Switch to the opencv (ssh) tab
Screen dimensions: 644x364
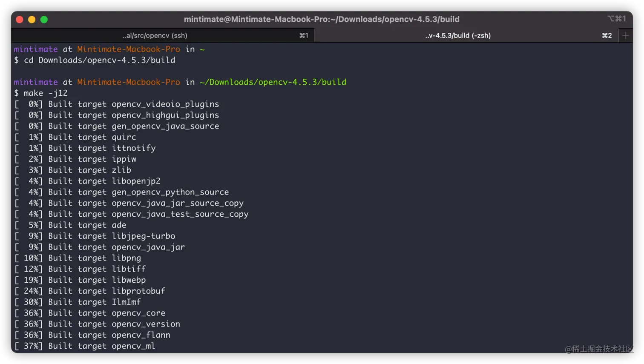click(x=163, y=35)
